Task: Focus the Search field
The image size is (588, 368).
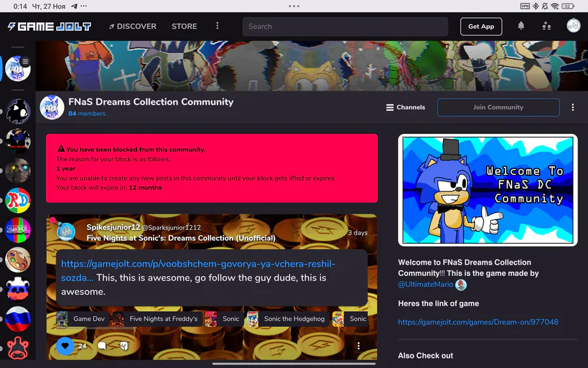Action: pos(345,27)
